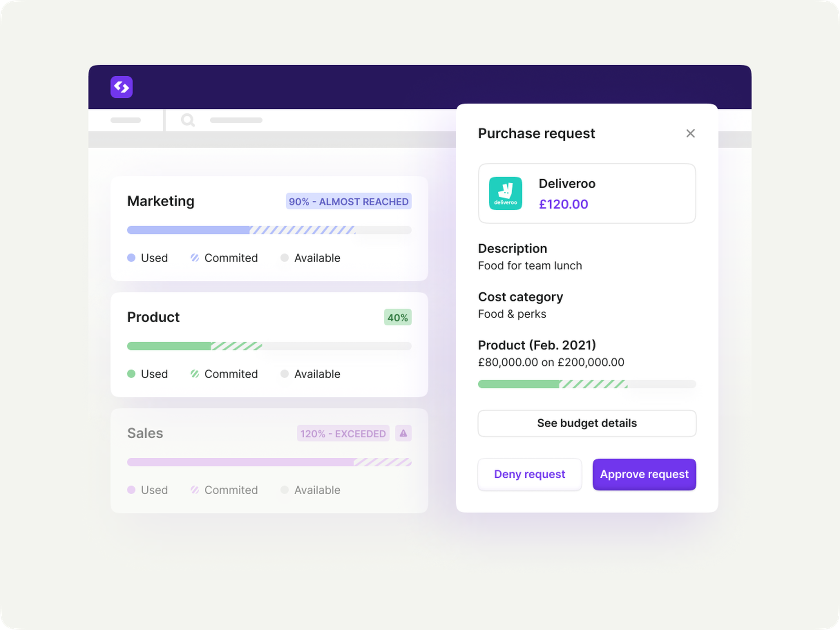The width and height of the screenshot is (840, 630).
Task: Select the 90% - ALMOST REACHED badge
Action: click(349, 201)
